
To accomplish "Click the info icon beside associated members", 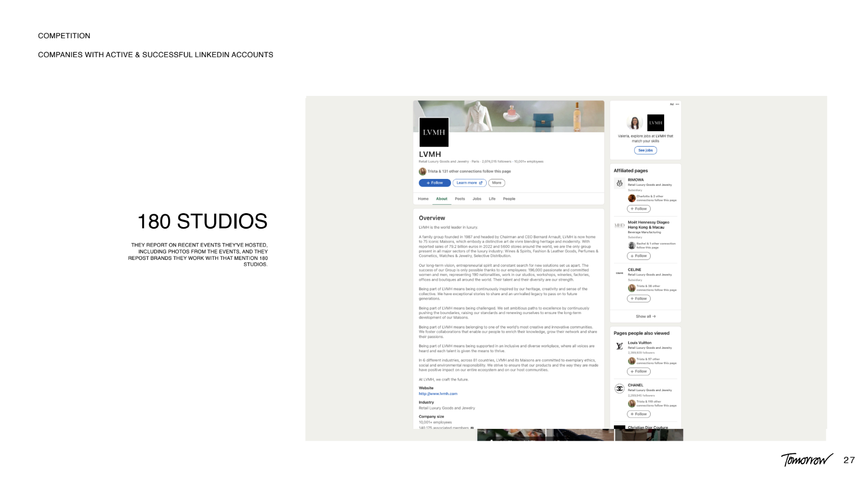I will 472,428.
